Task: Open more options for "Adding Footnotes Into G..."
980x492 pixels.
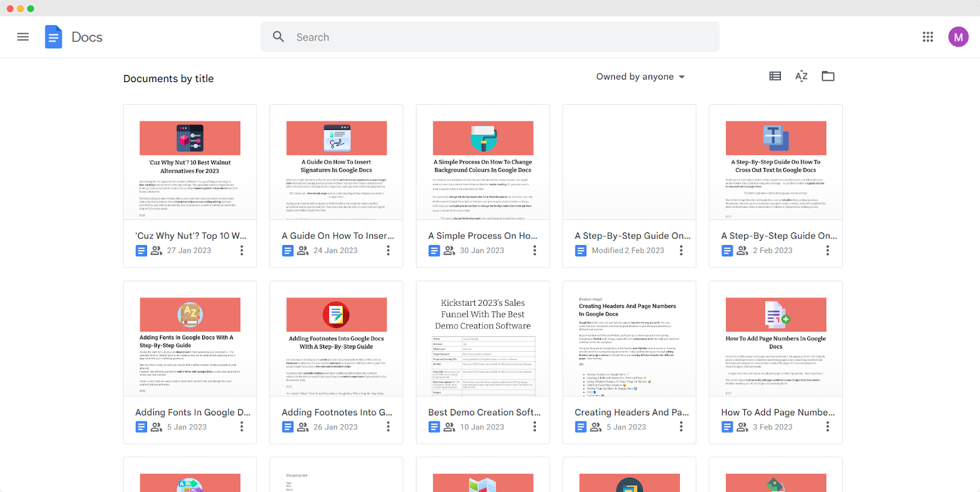Action: pyautogui.click(x=388, y=427)
